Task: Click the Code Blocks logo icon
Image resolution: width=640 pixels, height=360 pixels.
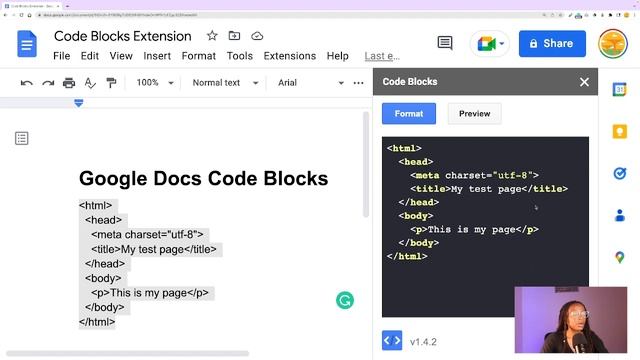Action: 392,340
